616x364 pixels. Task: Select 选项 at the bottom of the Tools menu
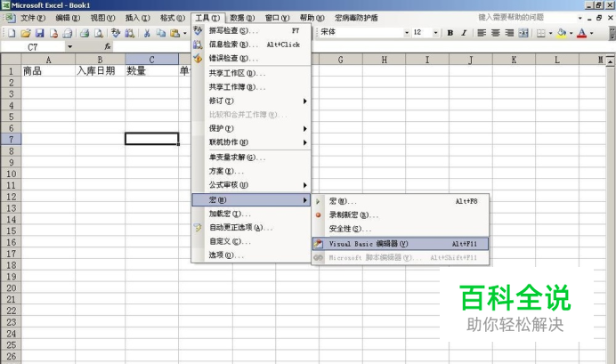tap(251, 255)
